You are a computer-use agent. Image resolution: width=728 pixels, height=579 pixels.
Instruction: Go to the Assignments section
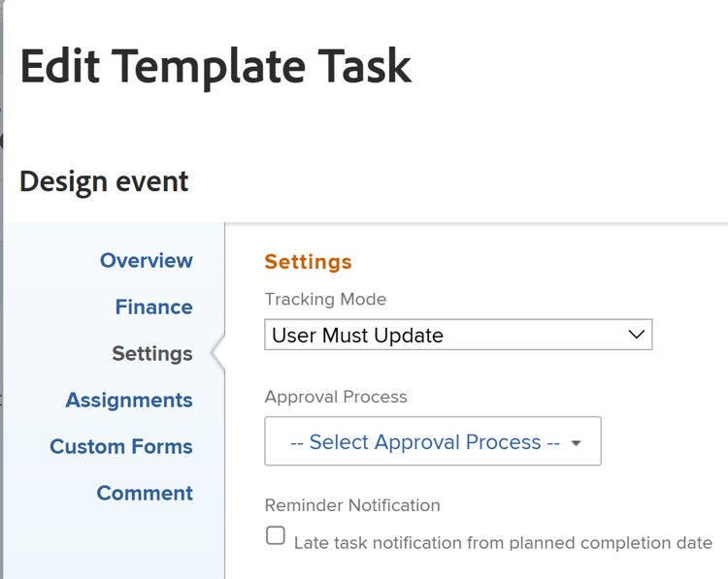[129, 400]
